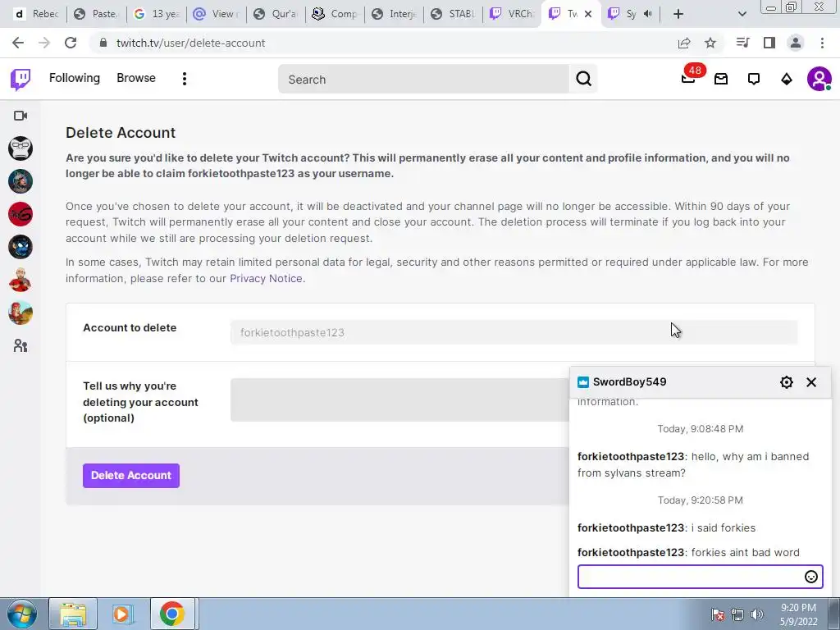Image resolution: width=840 pixels, height=630 pixels.
Task: Click the Chrome taskbar icon
Action: (x=172, y=614)
